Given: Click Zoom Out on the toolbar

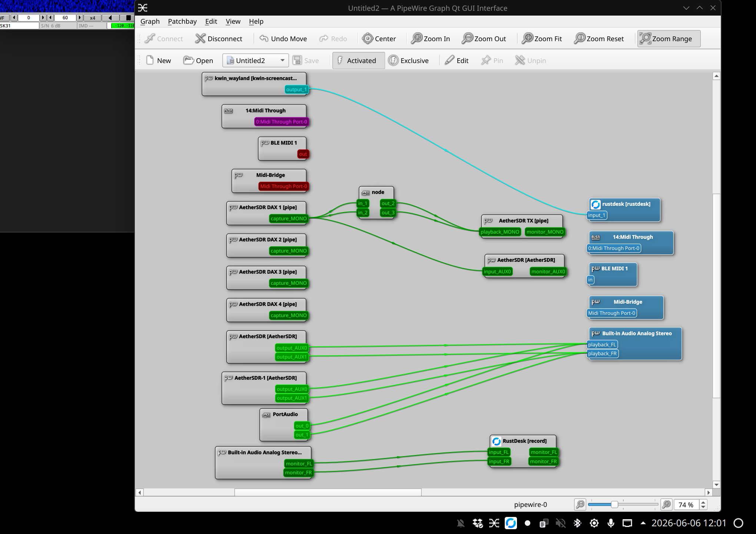Looking at the screenshot, I should click(484, 39).
